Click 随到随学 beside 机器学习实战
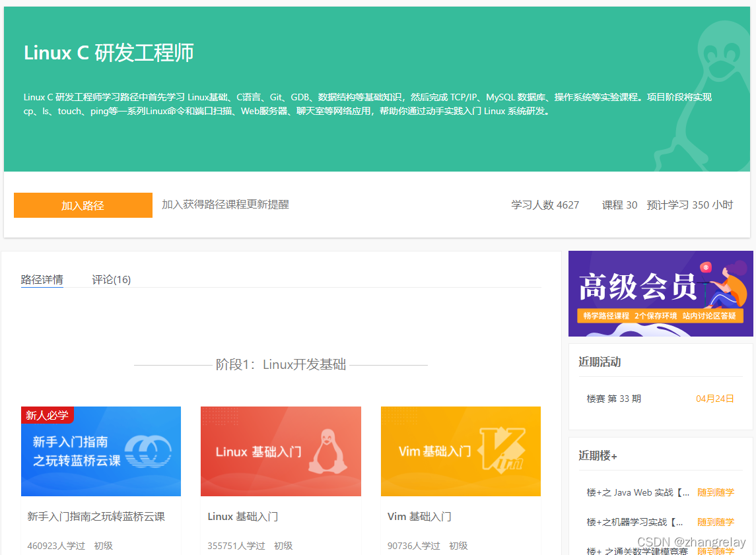 tap(716, 522)
